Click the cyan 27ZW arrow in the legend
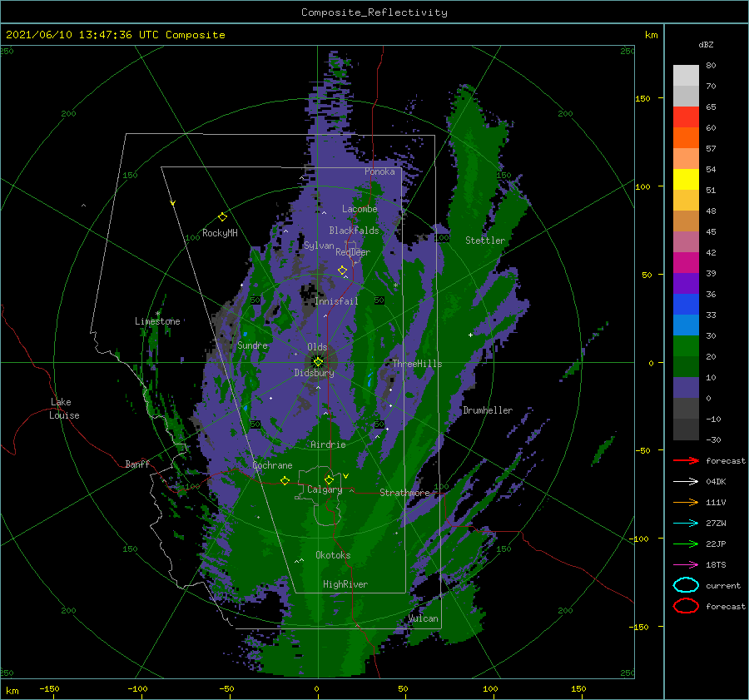The image size is (749, 700). click(x=686, y=524)
